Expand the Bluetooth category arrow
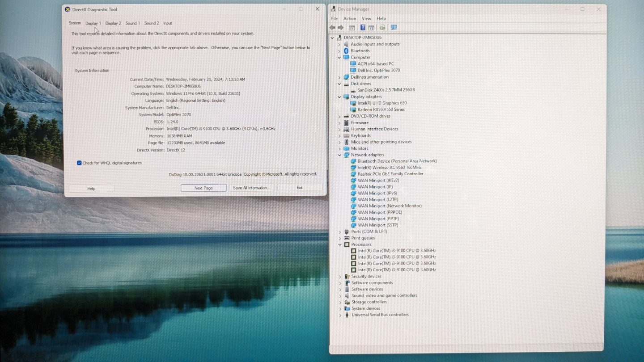The width and height of the screenshot is (644, 362). tap(339, 51)
